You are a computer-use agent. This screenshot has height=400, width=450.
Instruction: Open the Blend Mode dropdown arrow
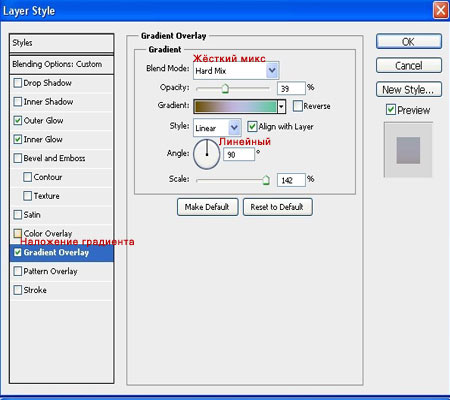click(272, 70)
